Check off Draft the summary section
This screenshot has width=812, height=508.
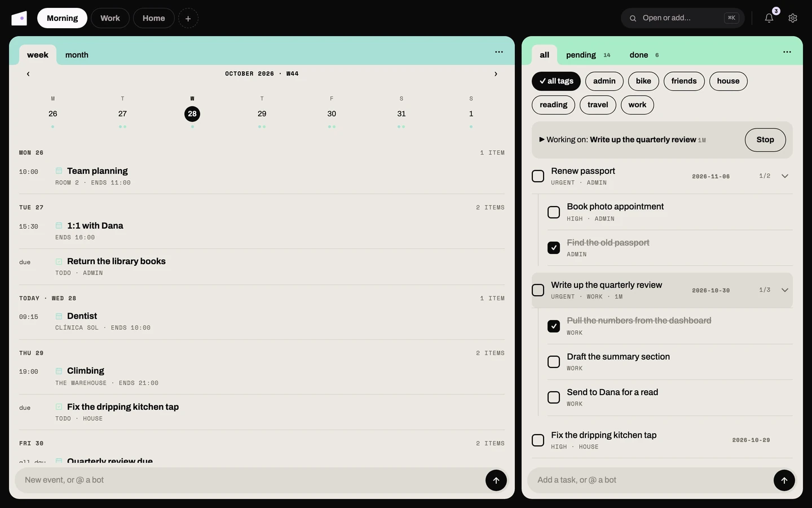coord(554,362)
